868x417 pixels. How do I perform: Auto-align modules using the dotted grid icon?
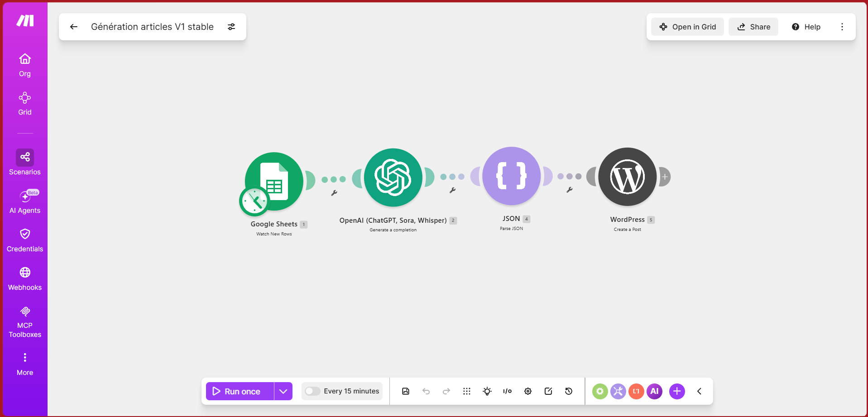tap(467, 391)
